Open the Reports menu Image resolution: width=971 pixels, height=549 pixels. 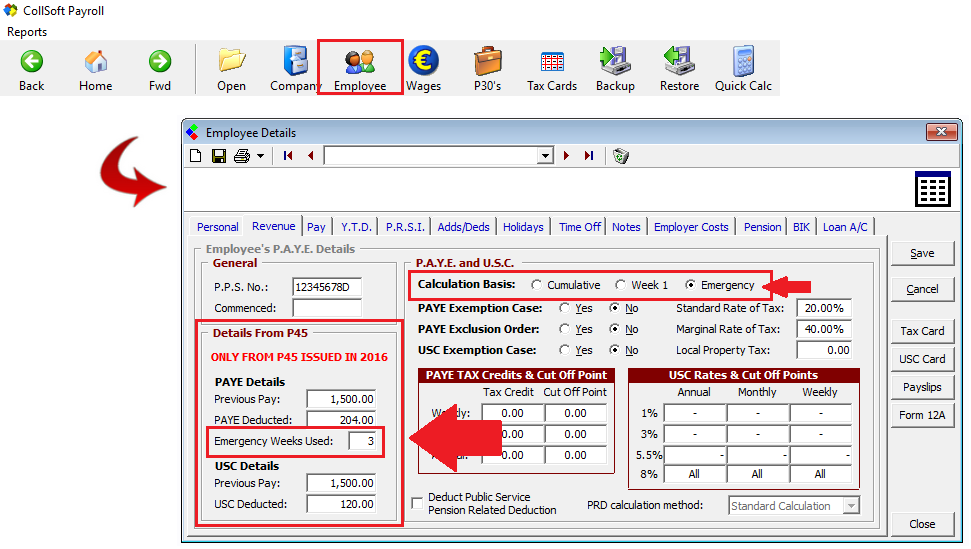pyautogui.click(x=27, y=32)
